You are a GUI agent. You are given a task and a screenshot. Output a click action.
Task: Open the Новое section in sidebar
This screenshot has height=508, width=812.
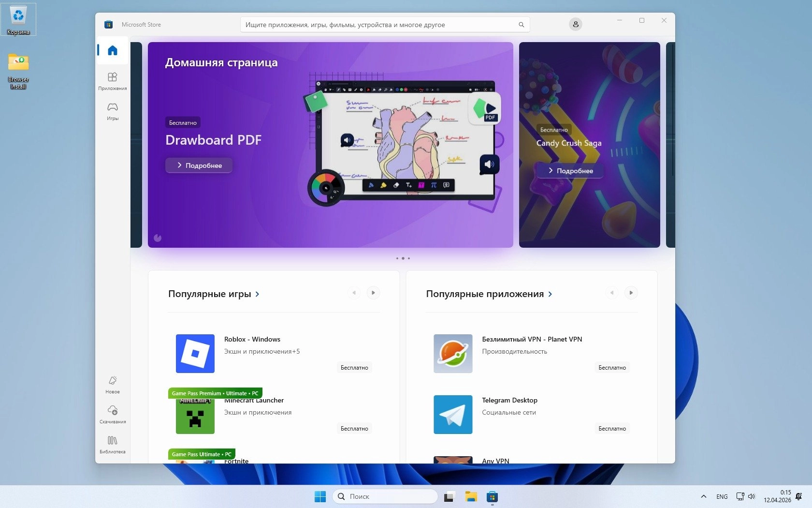[x=113, y=385]
